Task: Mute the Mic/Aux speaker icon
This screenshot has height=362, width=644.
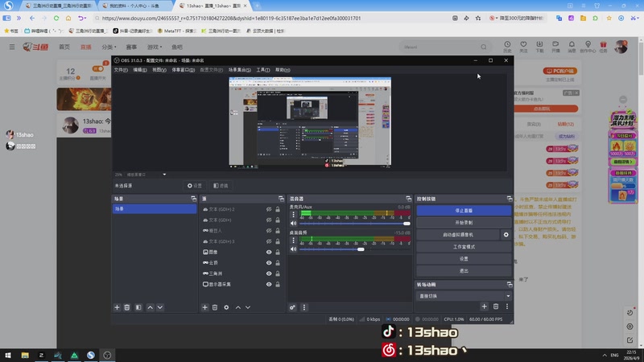Action: pyautogui.click(x=293, y=224)
